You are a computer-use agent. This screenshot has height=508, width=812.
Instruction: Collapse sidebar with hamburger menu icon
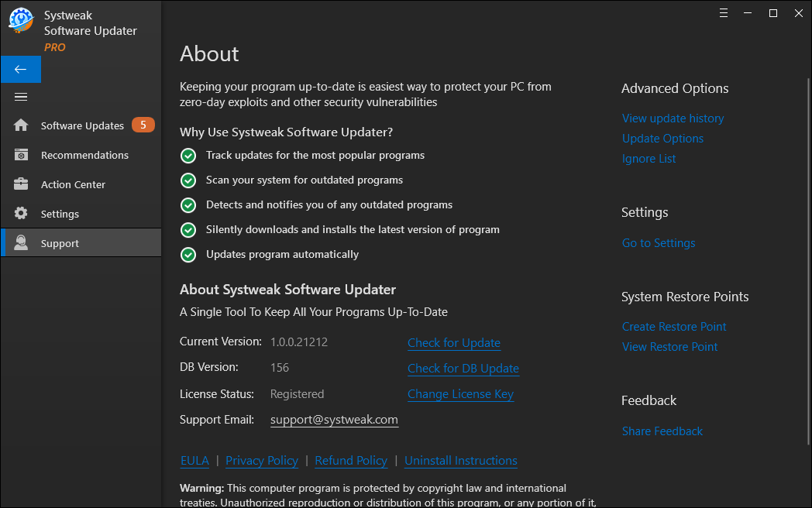21,97
